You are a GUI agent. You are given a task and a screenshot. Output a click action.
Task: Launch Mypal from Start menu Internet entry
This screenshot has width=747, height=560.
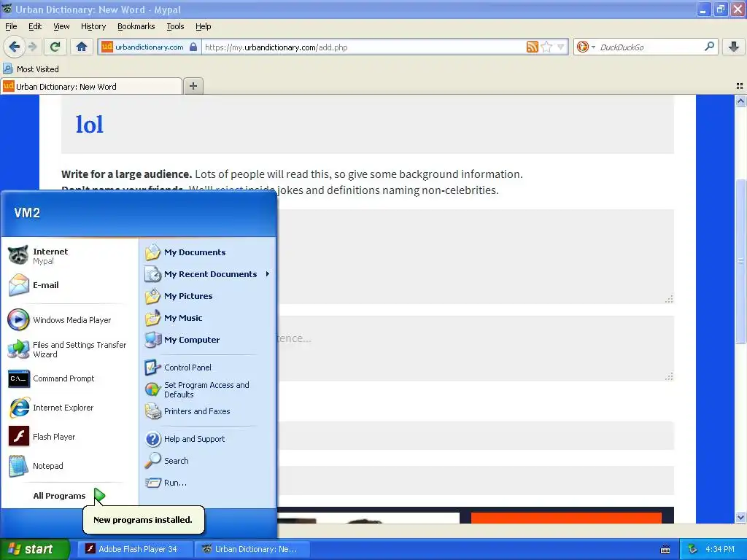pyautogui.click(x=69, y=256)
